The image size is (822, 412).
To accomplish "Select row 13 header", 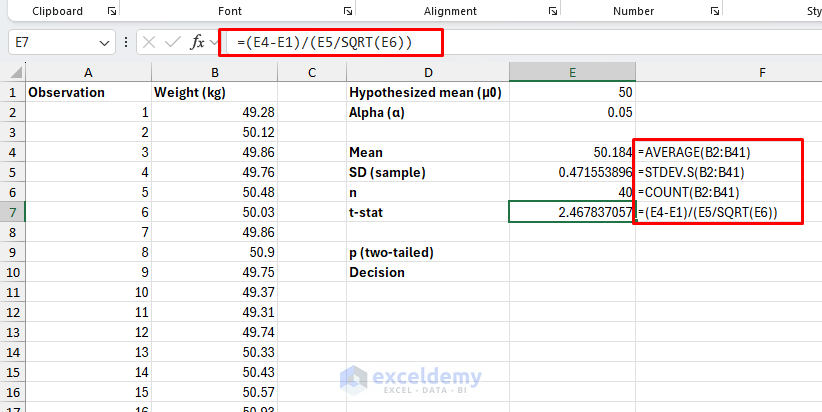I will [x=13, y=332].
